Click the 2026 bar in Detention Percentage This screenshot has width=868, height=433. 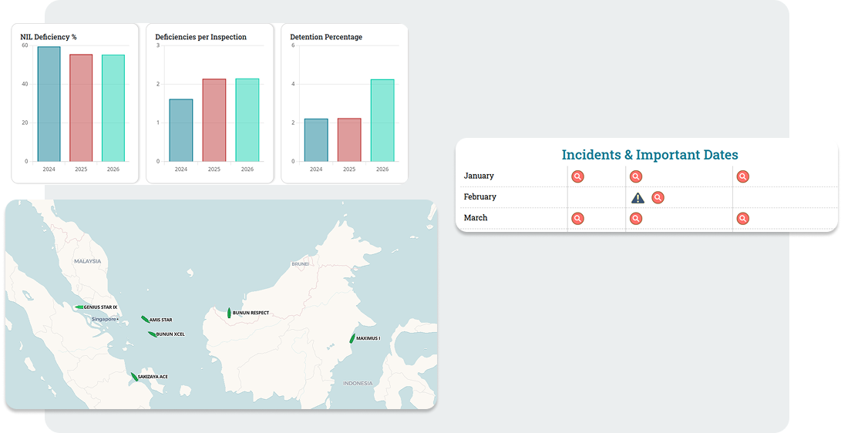tap(382, 120)
